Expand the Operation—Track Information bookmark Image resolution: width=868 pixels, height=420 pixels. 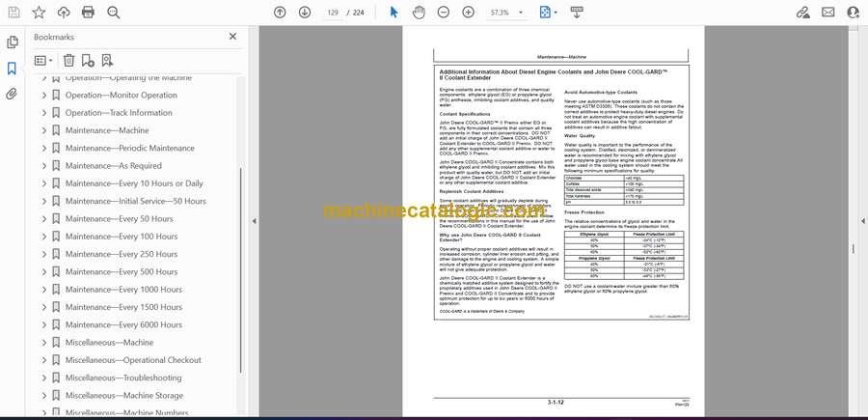[x=44, y=113]
